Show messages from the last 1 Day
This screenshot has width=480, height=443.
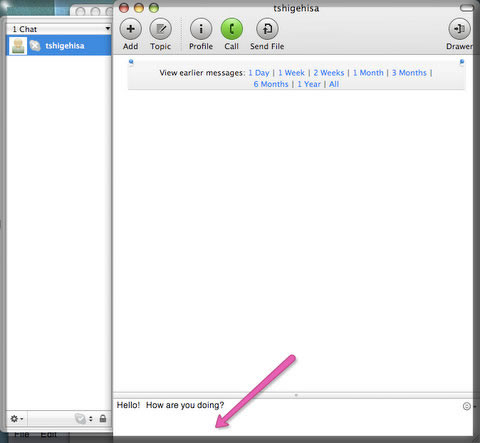259,73
